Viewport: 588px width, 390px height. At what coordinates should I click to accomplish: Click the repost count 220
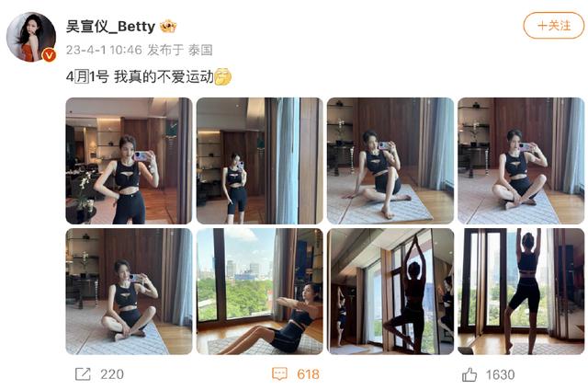112,374
